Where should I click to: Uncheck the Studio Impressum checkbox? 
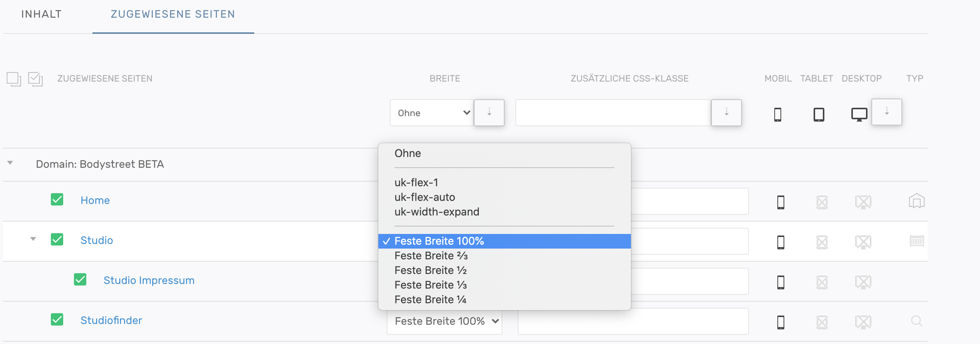pos(80,280)
